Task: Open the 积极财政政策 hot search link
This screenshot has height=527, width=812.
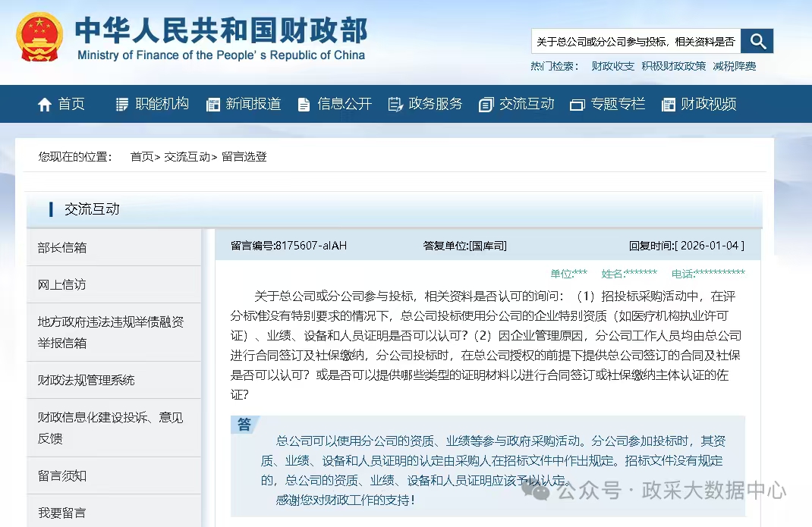Action: (673, 66)
